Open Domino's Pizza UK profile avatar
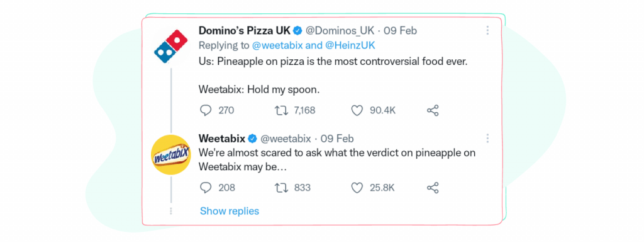Viewport: 644px width, 242px height. click(x=170, y=46)
